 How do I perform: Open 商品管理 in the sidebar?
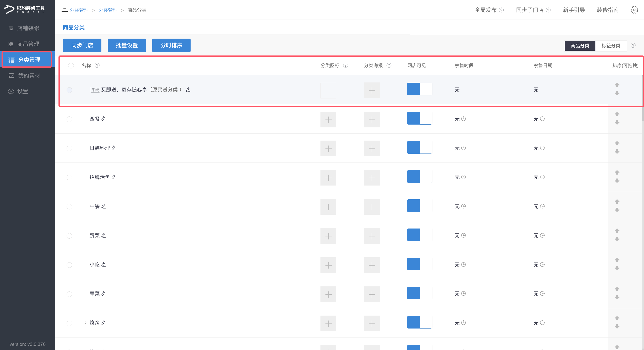click(28, 44)
